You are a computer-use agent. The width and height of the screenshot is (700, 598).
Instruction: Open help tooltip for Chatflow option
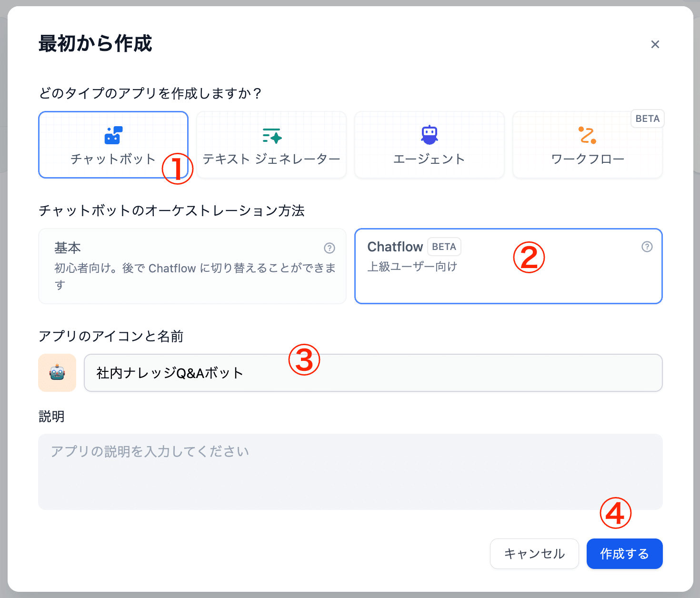pyautogui.click(x=647, y=247)
